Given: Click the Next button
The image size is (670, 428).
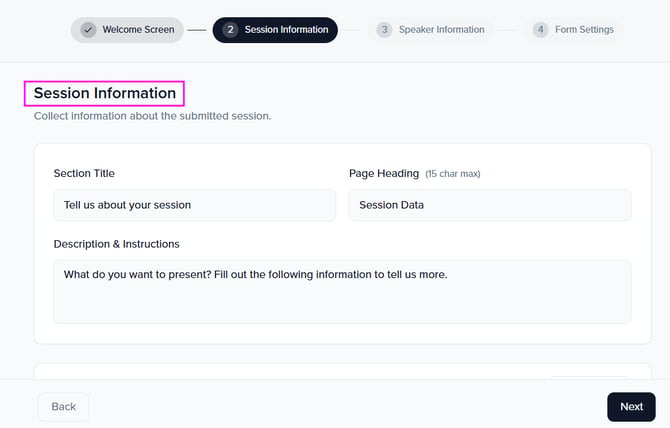Looking at the screenshot, I should click(x=631, y=407).
